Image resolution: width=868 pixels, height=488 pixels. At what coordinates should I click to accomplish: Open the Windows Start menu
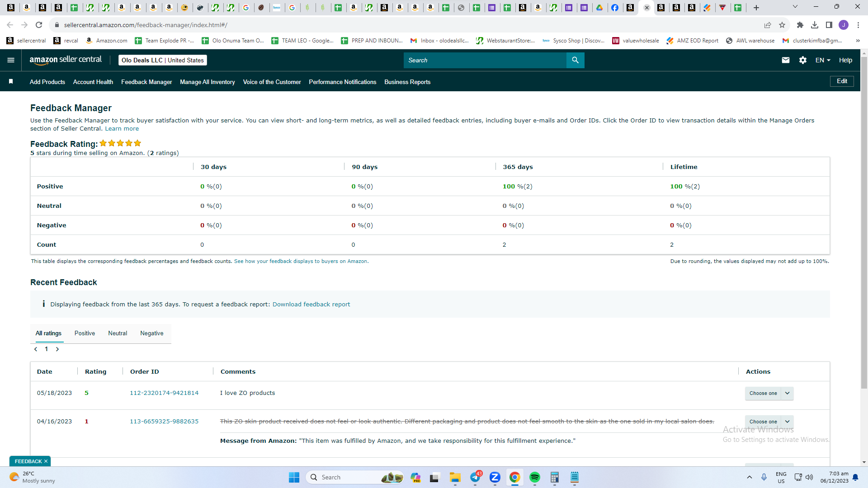tap(294, 477)
